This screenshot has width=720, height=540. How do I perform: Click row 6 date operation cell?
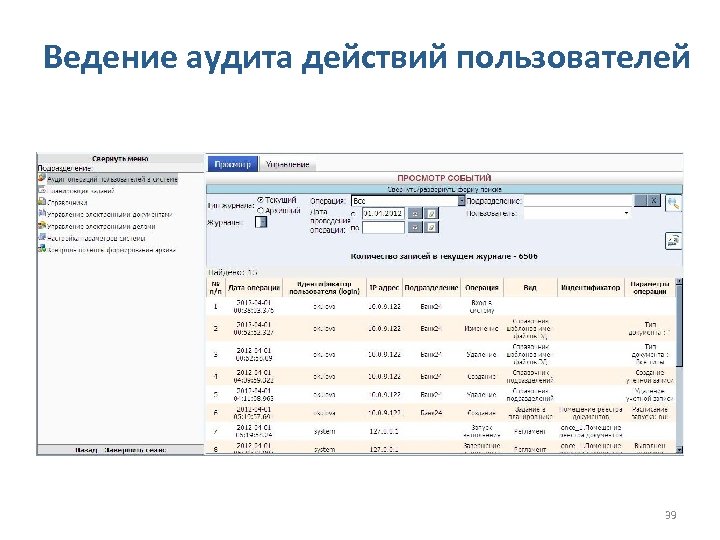254,413
